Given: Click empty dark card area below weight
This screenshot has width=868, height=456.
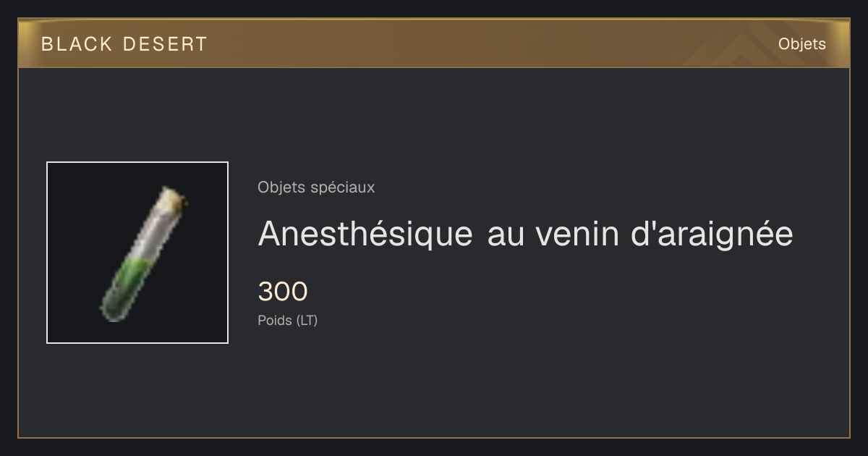Looking at the screenshot, I should pyautogui.click(x=506, y=384).
